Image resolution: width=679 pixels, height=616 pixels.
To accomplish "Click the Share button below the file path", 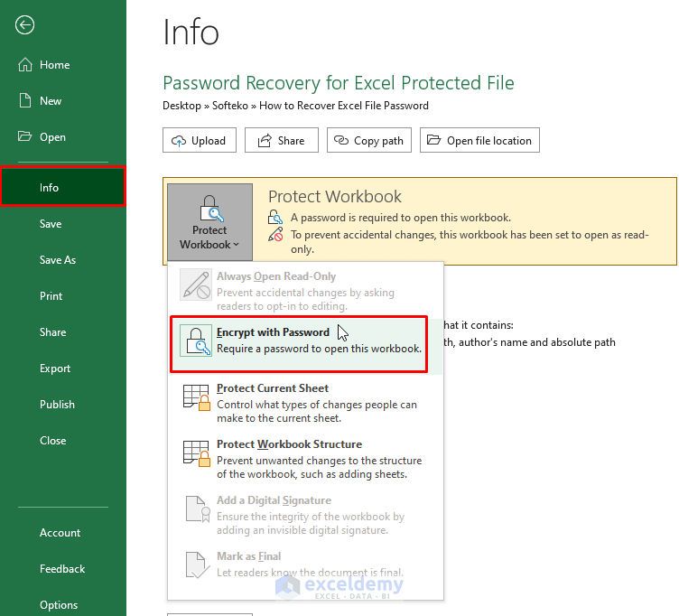I will 282,140.
